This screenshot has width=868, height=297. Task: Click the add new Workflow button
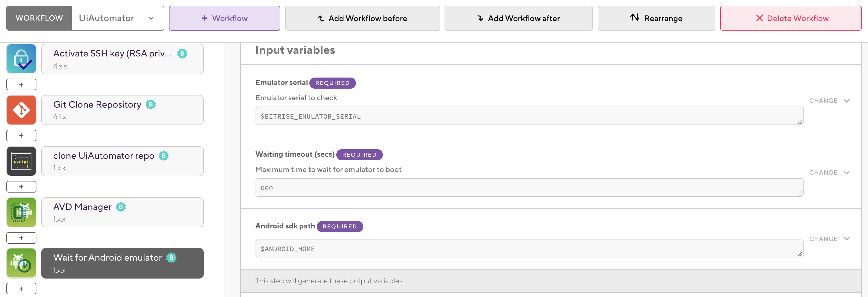pos(224,18)
